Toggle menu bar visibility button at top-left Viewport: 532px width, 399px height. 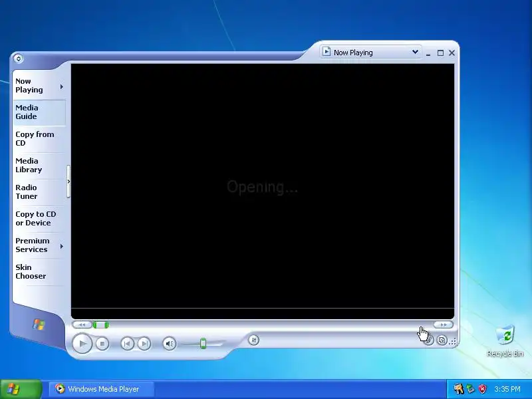(19, 59)
